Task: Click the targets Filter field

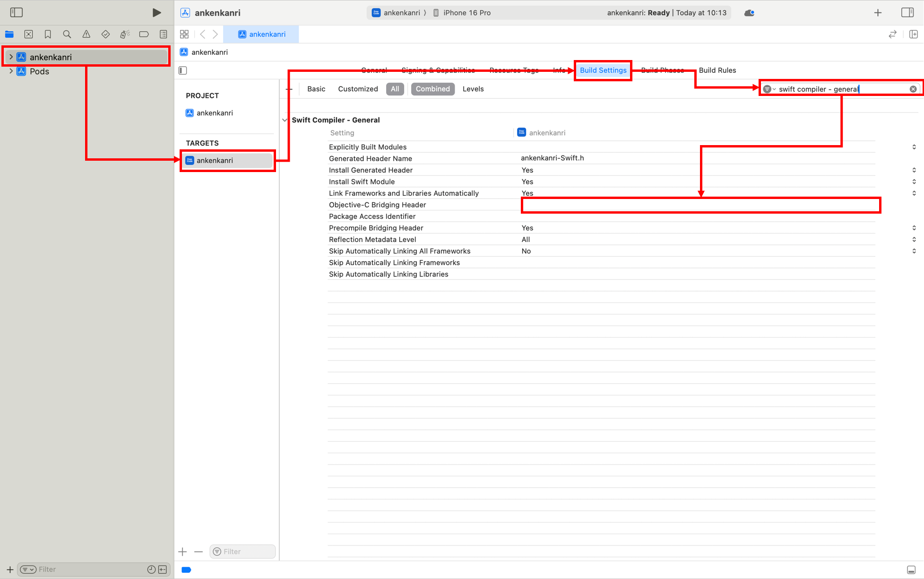Action: click(242, 552)
